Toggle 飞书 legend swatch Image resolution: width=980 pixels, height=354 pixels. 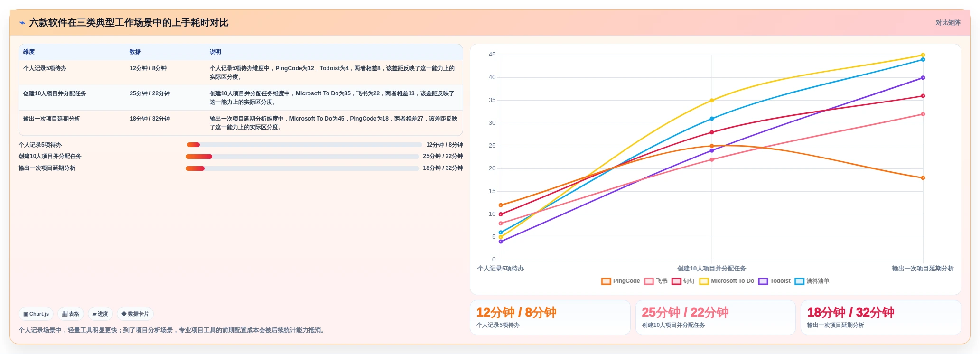[x=649, y=281]
